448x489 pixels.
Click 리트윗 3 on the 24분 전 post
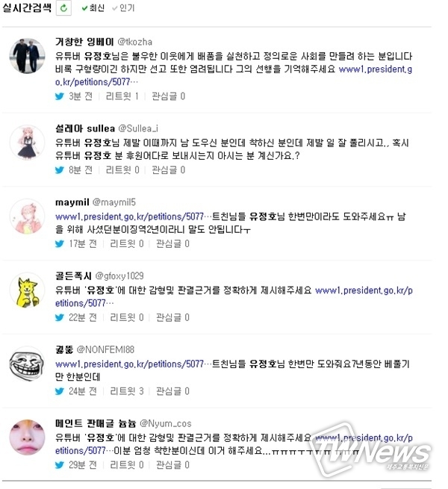pos(127,391)
